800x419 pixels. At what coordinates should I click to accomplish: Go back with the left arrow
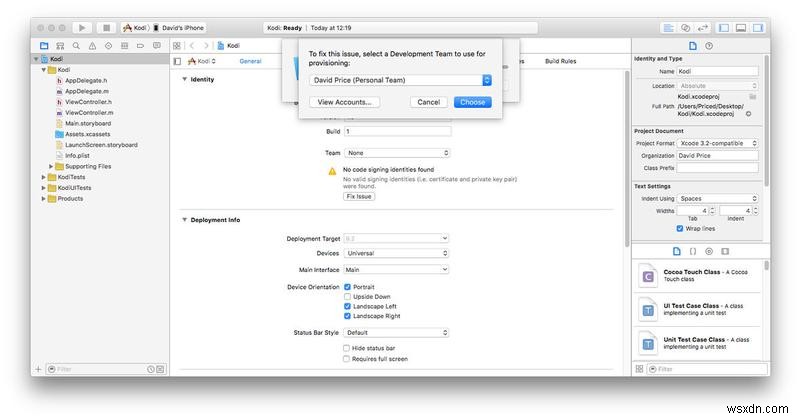[x=192, y=45]
